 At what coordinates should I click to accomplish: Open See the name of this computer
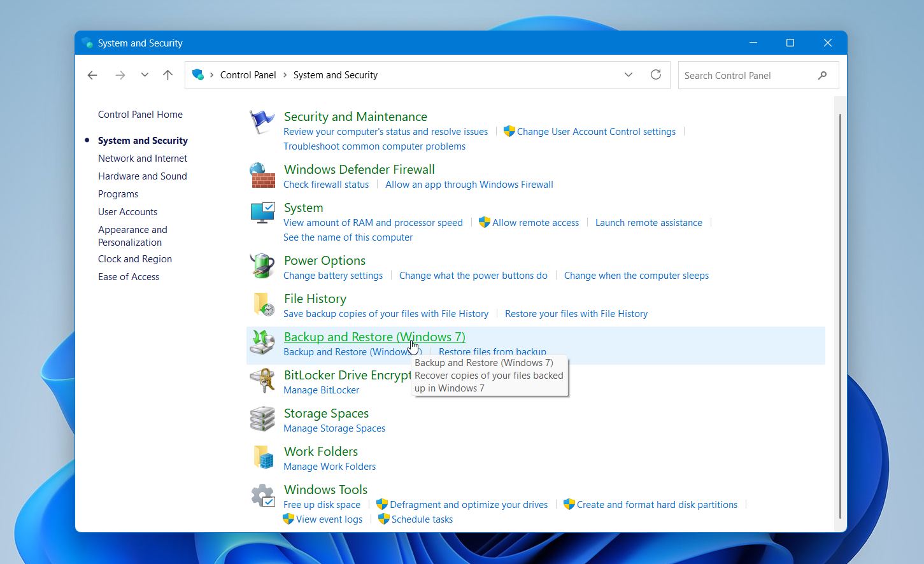point(348,237)
